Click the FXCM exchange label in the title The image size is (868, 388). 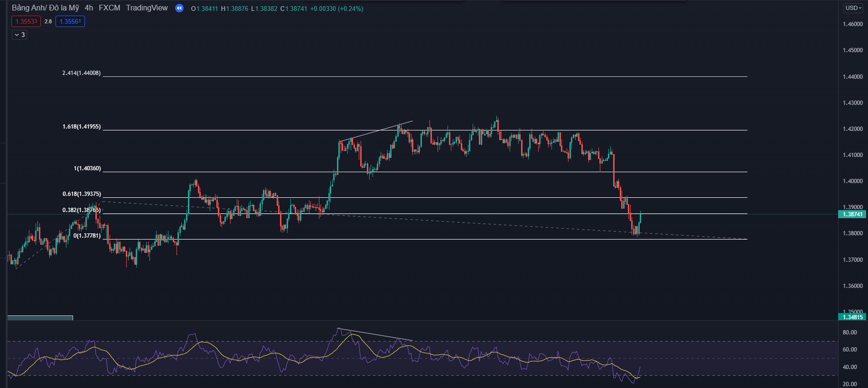(110, 8)
